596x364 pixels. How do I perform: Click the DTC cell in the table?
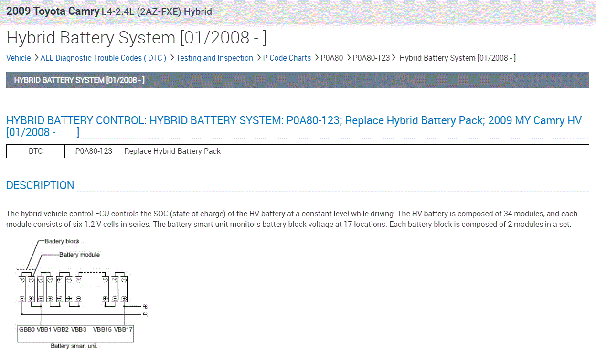click(35, 151)
